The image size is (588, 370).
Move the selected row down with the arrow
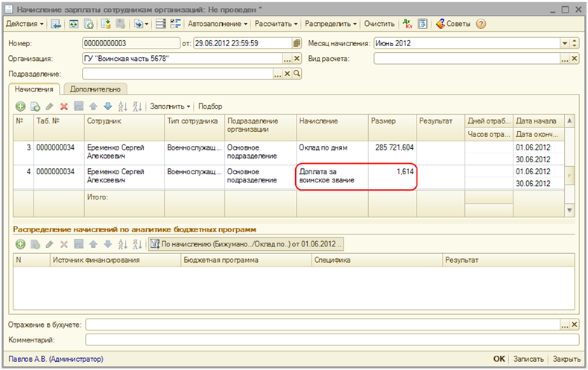[x=107, y=106]
